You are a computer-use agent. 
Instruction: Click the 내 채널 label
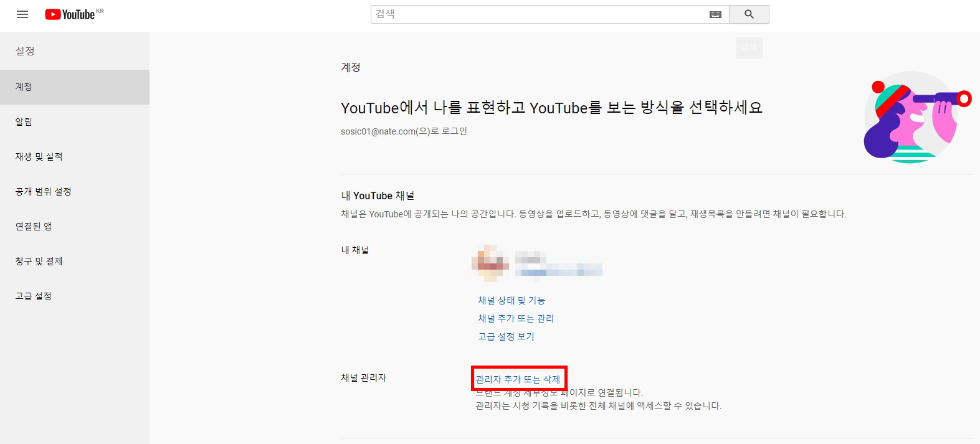point(355,250)
